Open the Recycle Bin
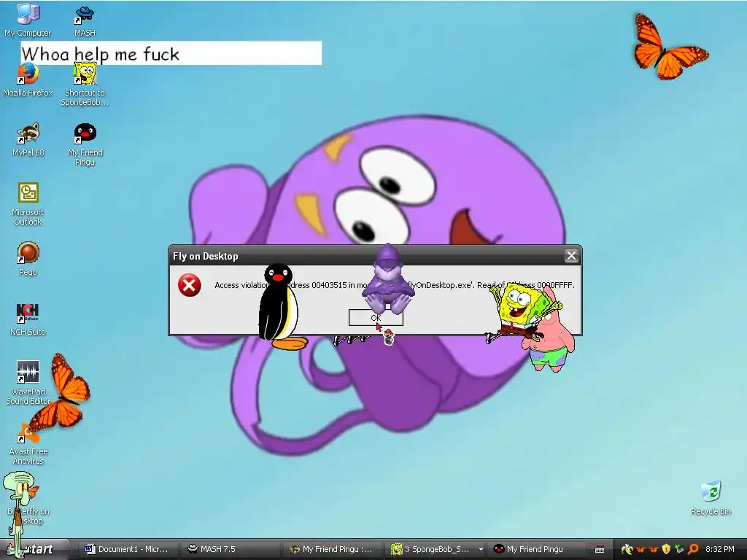747x560 pixels. 711,498
